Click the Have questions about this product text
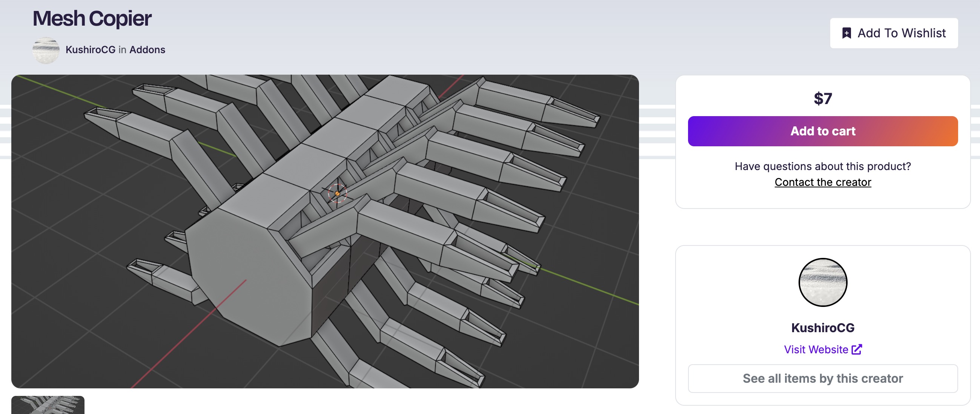This screenshot has height=414, width=980. [822, 166]
